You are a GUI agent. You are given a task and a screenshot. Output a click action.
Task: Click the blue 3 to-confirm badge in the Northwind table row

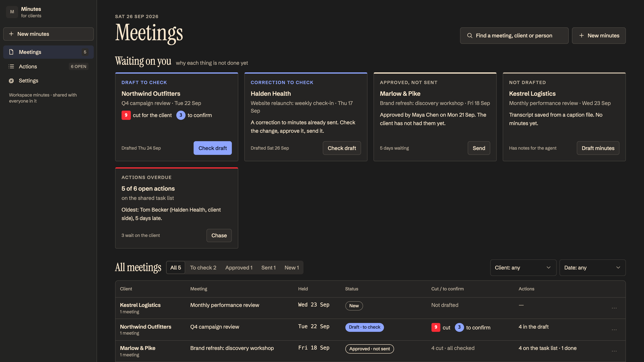click(x=459, y=327)
